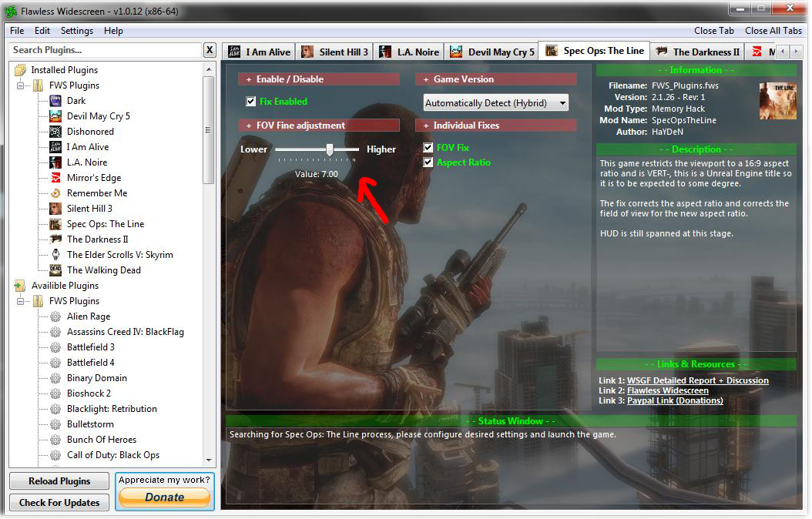The image size is (812, 519).
Task: Collapse the available FWS Plugins tree node
Action: (21, 301)
